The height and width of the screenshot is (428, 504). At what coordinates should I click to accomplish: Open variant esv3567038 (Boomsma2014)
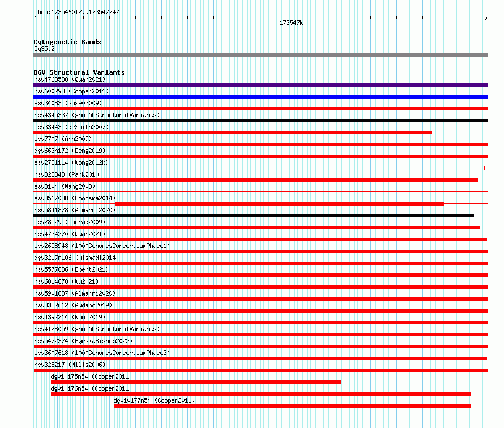pyautogui.click(x=75, y=198)
